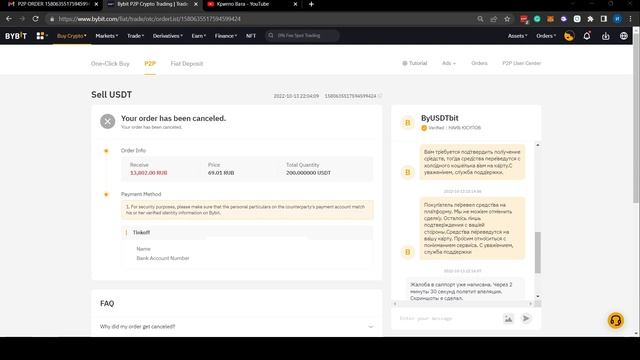Open notifications bell icon
Screen dimensions: 640x360
tap(587, 36)
